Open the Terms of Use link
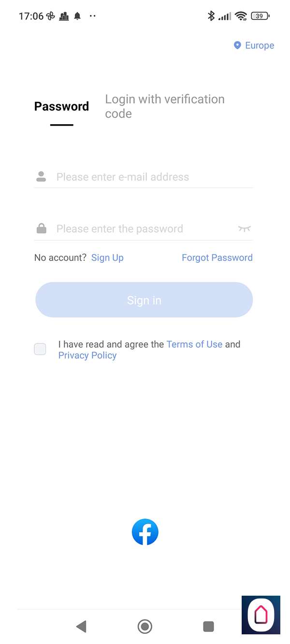290x644 pixels. click(194, 344)
